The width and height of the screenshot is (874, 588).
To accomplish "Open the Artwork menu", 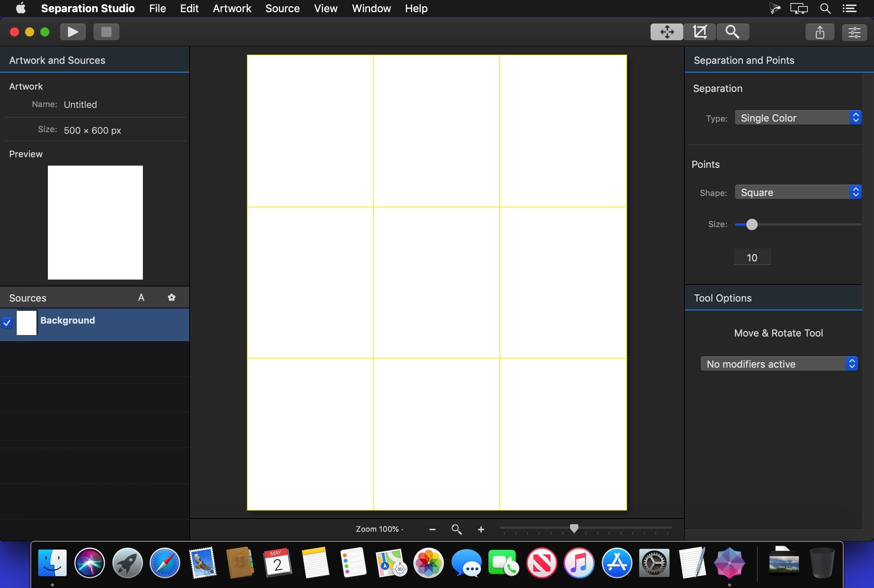I will [x=232, y=8].
